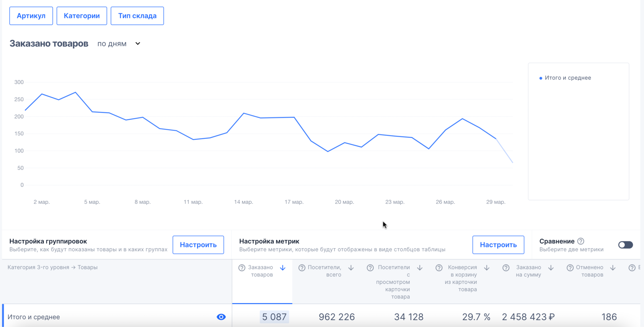Click help icon beside Посетители, всего column
The width and height of the screenshot is (644, 327).
[x=302, y=268]
